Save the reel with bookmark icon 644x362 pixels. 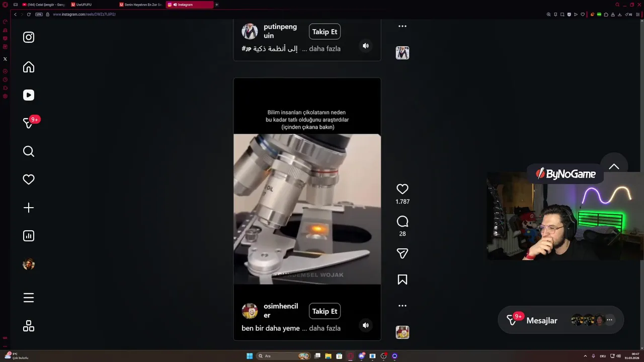click(403, 280)
